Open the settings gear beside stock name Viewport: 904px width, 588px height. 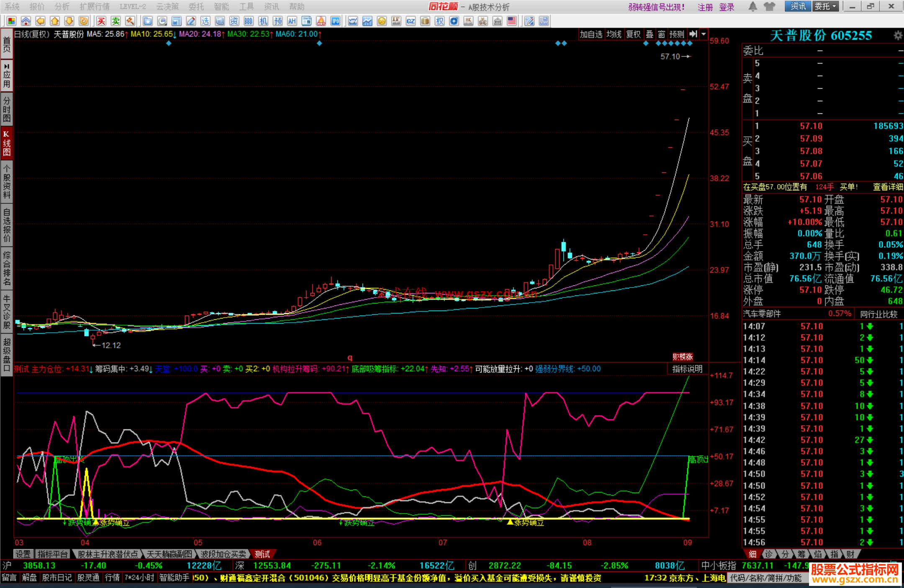(897, 36)
